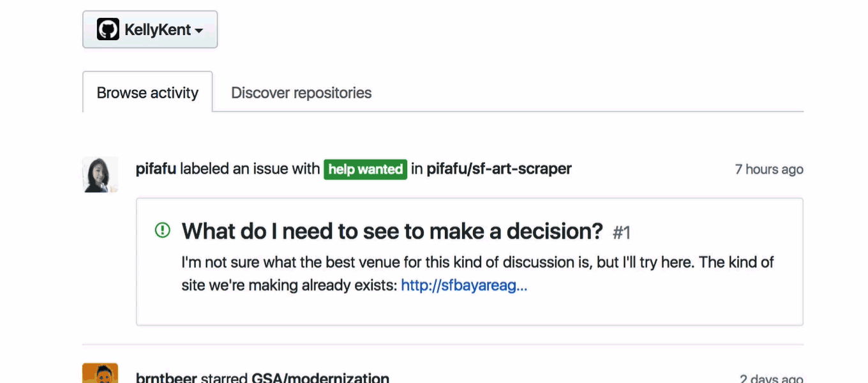Viewport: 868px width, 383px height.
Task: Click the green open issue icon
Action: [163, 230]
